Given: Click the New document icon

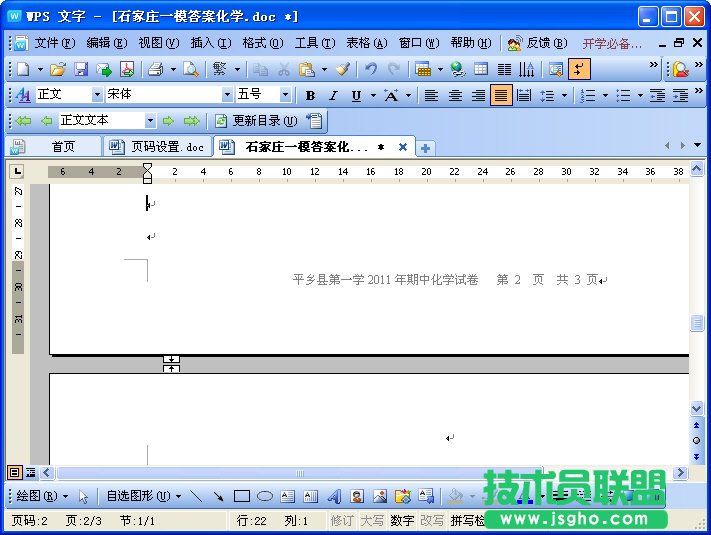Looking at the screenshot, I should (x=23, y=69).
